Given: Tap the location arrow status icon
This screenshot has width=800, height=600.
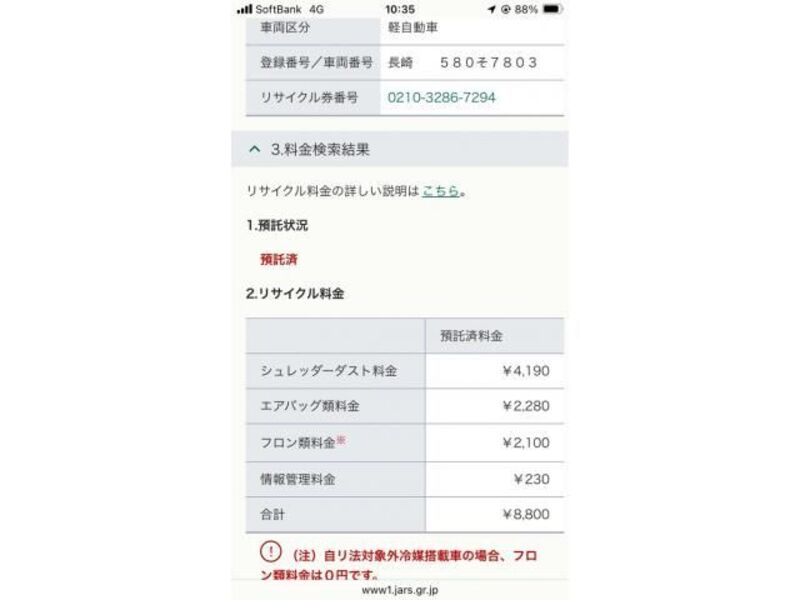Looking at the screenshot, I should point(491,9).
